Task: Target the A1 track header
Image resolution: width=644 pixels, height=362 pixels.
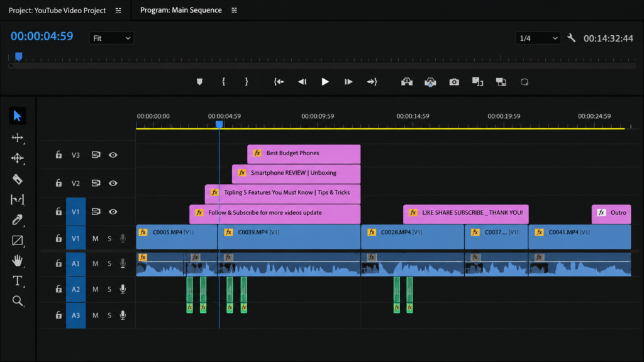Action: click(75, 263)
